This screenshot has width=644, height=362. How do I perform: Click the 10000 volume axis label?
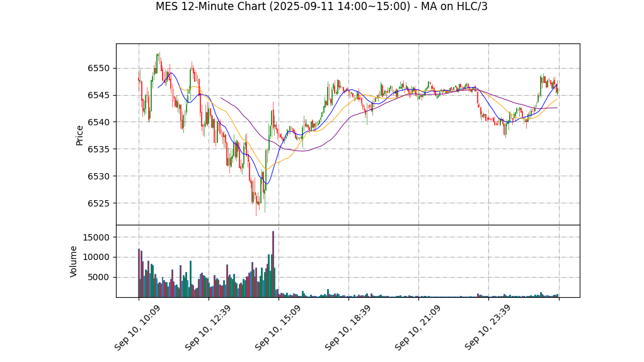point(96,257)
